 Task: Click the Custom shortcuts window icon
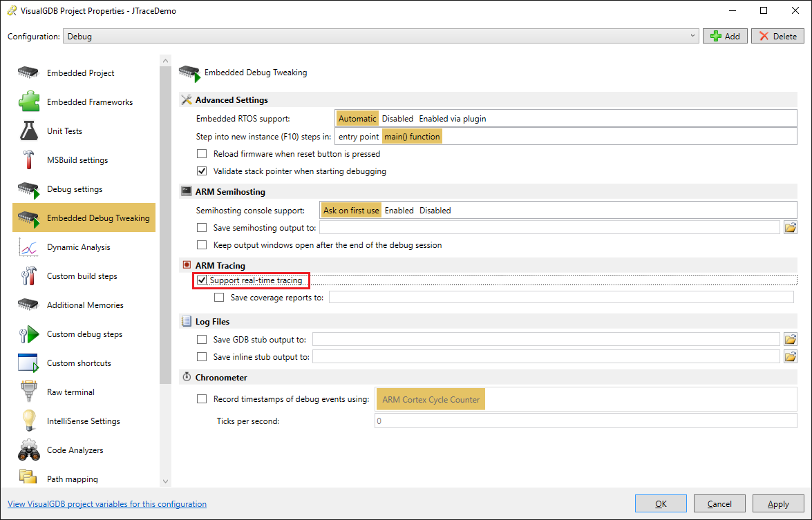28,363
